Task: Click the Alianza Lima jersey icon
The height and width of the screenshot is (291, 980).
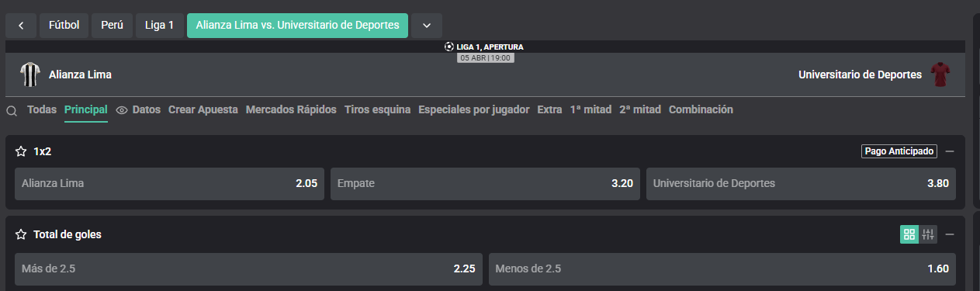Action: click(x=29, y=74)
